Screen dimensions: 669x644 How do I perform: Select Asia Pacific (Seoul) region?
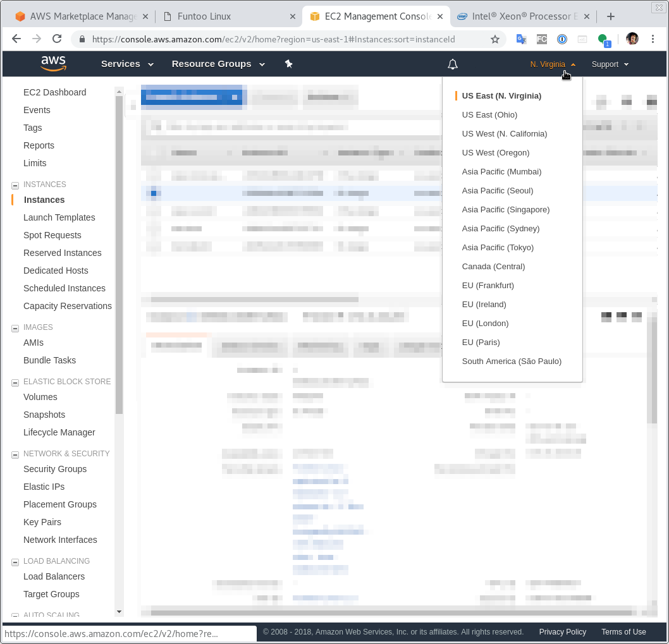498,191
